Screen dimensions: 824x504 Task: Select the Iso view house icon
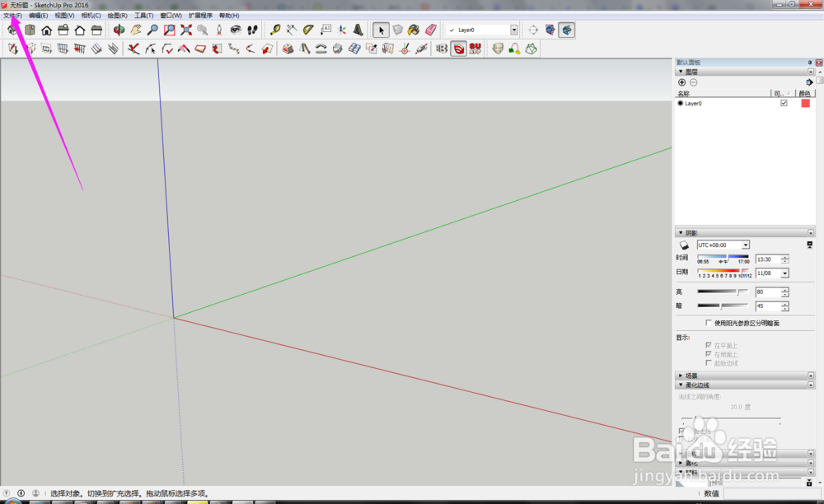[12, 30]
